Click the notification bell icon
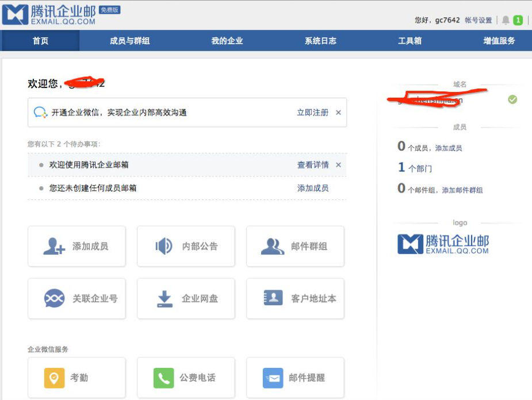The width and height of the screenshot is (532, 400). 506,20
